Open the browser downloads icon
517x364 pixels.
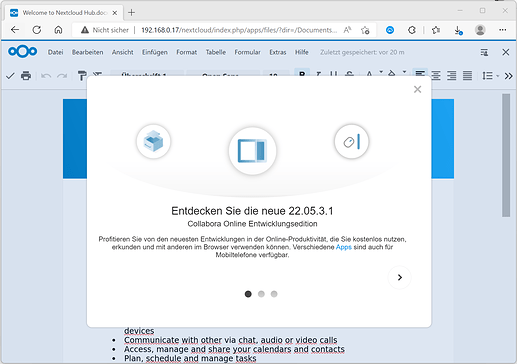[x=458, y=31]
